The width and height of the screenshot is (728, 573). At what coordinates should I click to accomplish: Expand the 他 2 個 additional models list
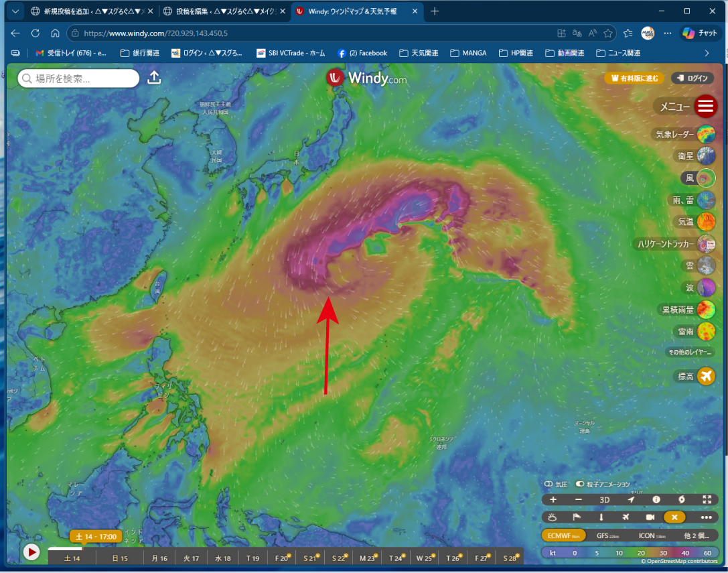695,535
